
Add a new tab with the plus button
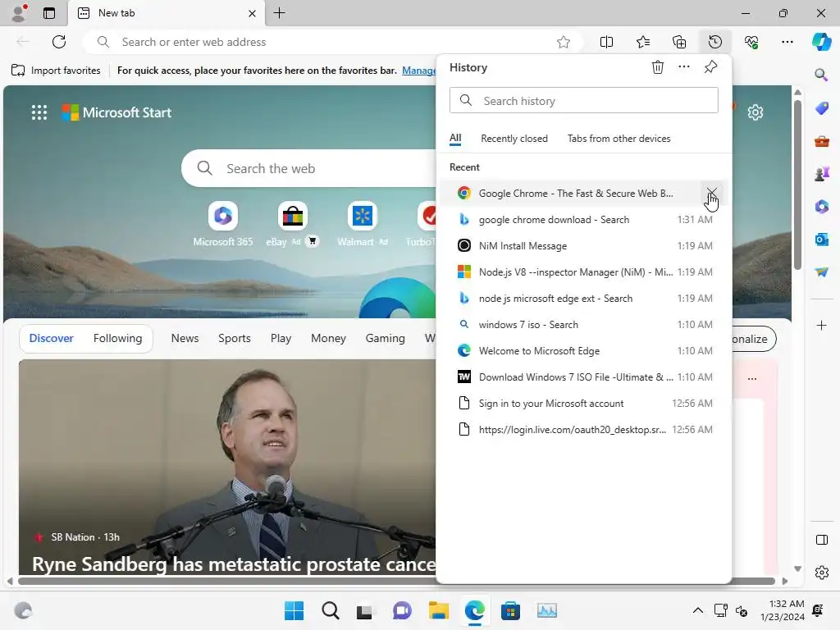(280, 13)
